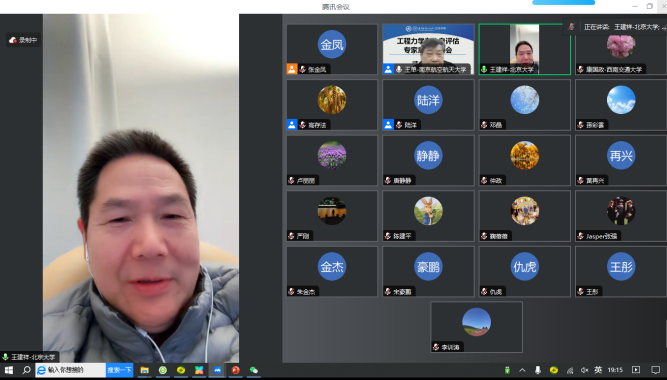Click the orange host icon on 张金凤's tile
667x380 pixels.
click(292, 69)
